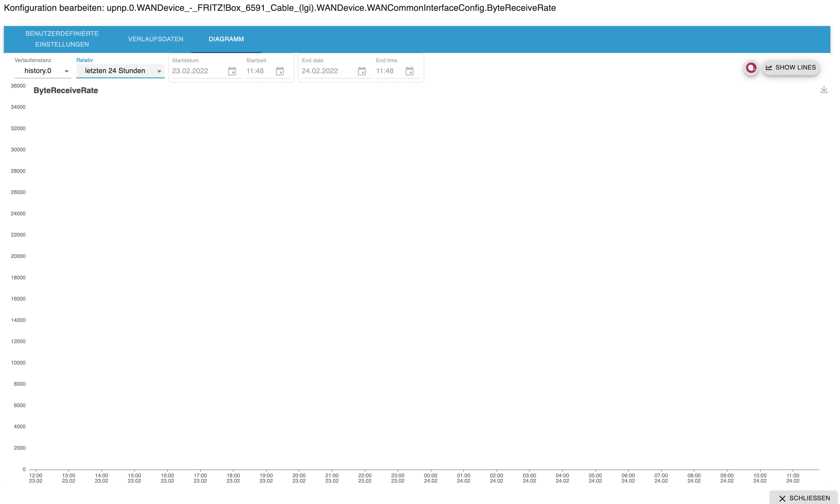Viewport: 840px width, 504px height.
Task: Click the 06:00 24.02 axis label
Action: (x=628, y=478)
